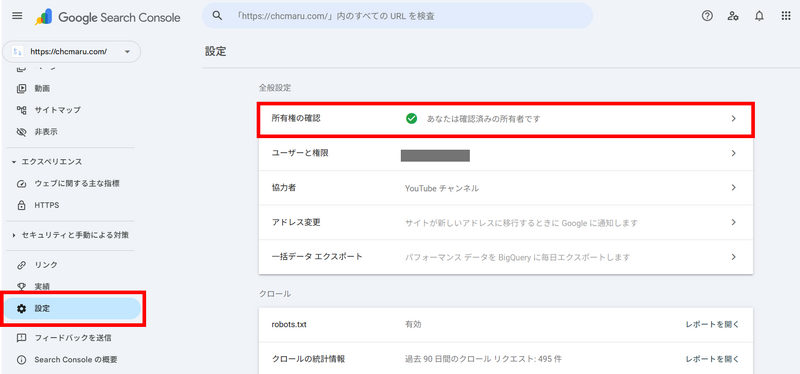Viewport: 800px width, 374px height.
Task: Click the chevron on アドレス変更 row
Action: click(734, 222)
